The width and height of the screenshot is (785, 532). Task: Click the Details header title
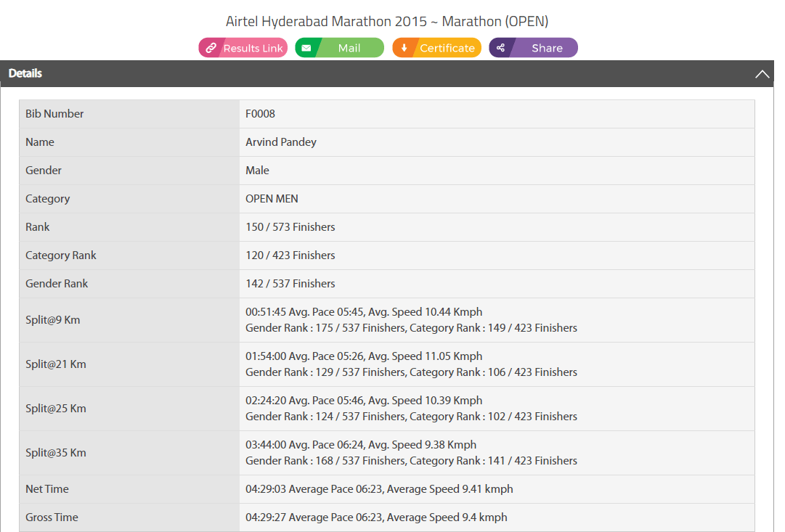click(x=25, y=73)
